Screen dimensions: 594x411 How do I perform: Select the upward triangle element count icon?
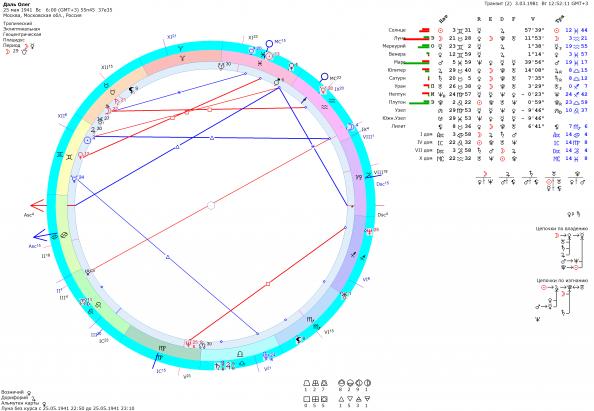pyautogui.click(x=341, y=399)
